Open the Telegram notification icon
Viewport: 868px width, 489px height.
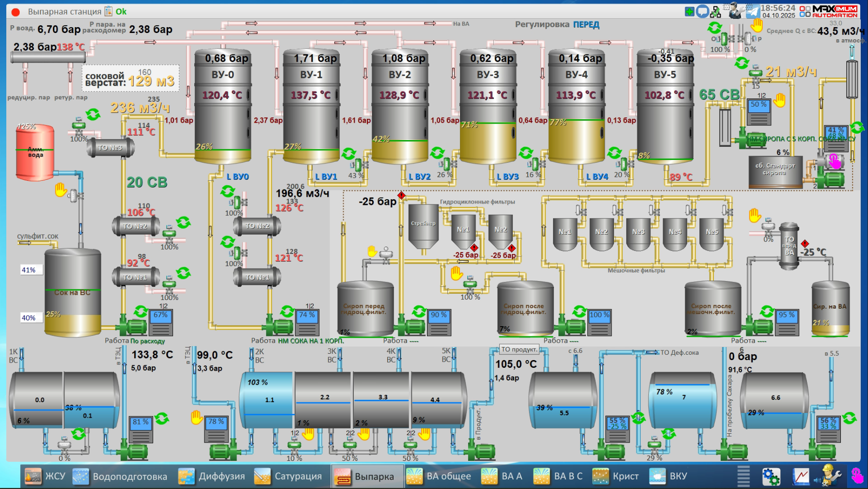pos(753,11)
